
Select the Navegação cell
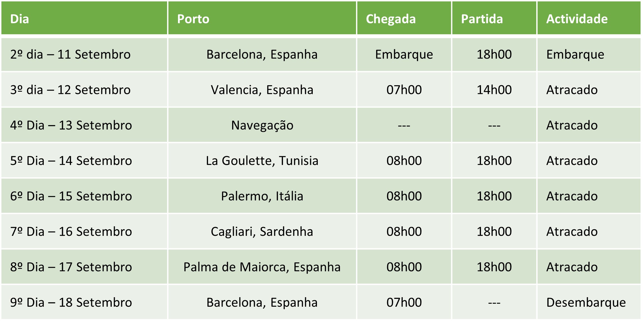tap(262, 125)
